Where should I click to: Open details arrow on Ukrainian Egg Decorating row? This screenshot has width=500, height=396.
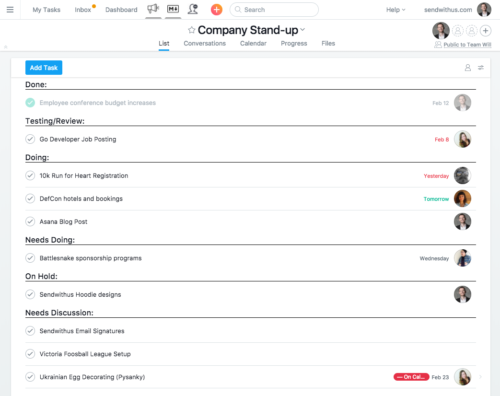click(480, 377)
